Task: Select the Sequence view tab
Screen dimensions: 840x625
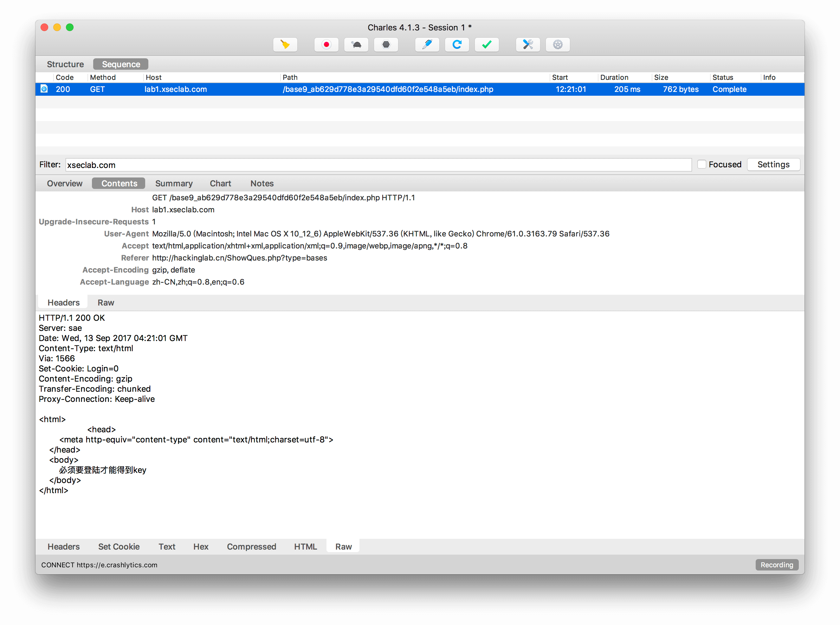Action: click(x=121, y=64)
